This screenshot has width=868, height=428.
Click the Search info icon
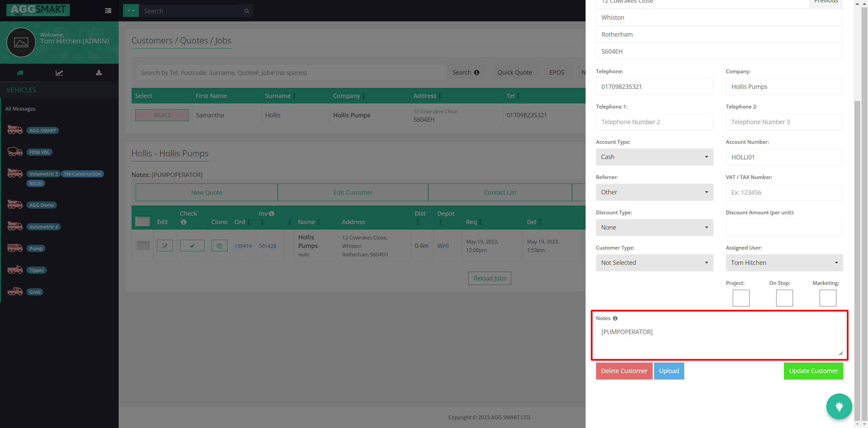click(477, 73)
